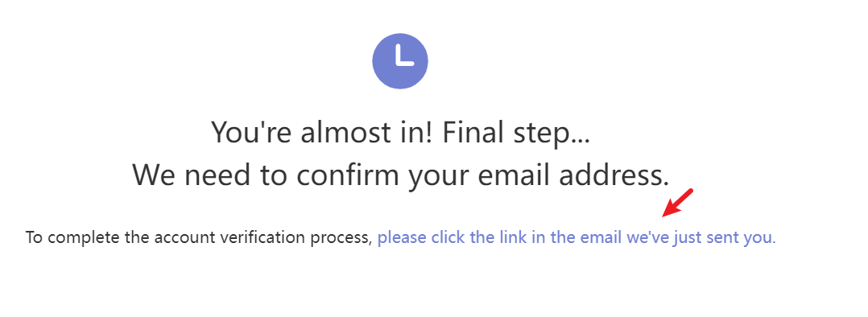The width and height of the screenshot is (868, 317).
Task: Click the red arrow annotation
Action: coord(678,203)
